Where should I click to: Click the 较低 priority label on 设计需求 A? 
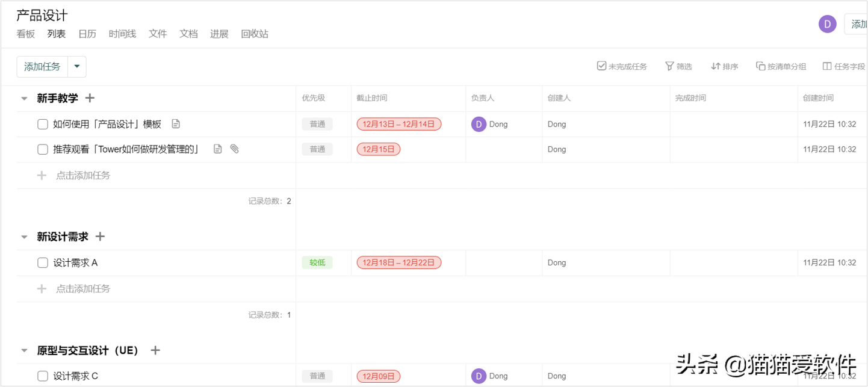317,262
